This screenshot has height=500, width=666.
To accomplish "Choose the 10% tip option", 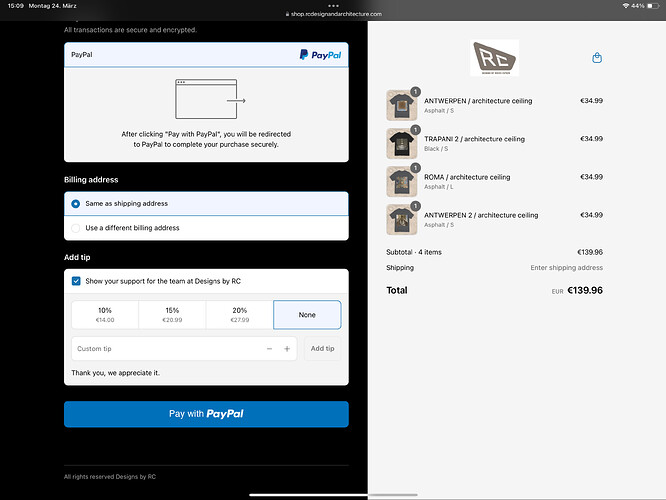I will pyautogui.click(x=105, y=315).
